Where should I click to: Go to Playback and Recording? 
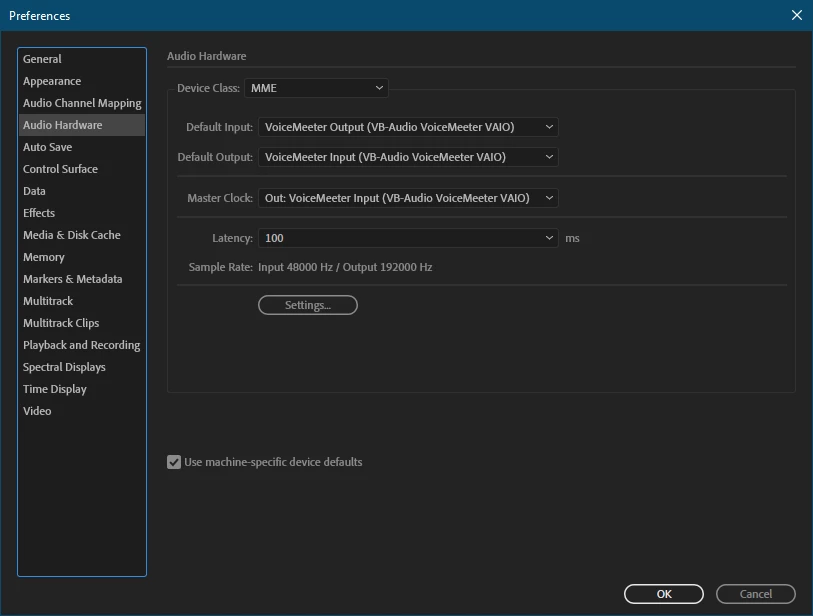coord(81,345)
